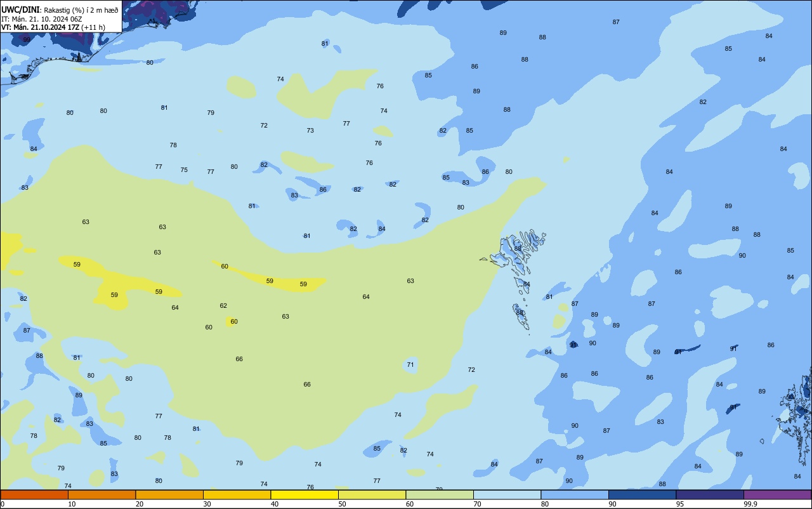The image size is (812, 509).
Task: Select the 10–20 orange legend swatch
Action: click(101, 494)
